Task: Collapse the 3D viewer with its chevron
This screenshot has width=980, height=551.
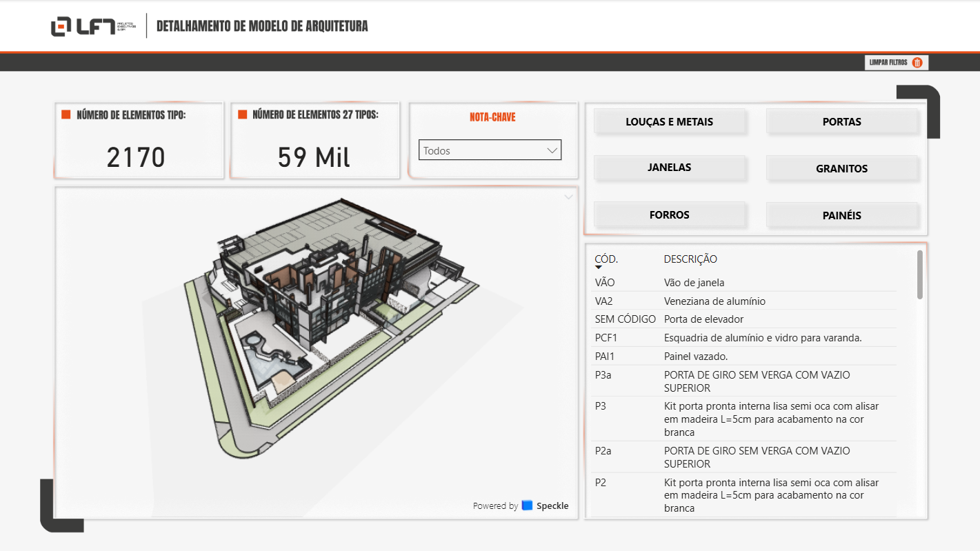Action: click(x=568, y=197)
